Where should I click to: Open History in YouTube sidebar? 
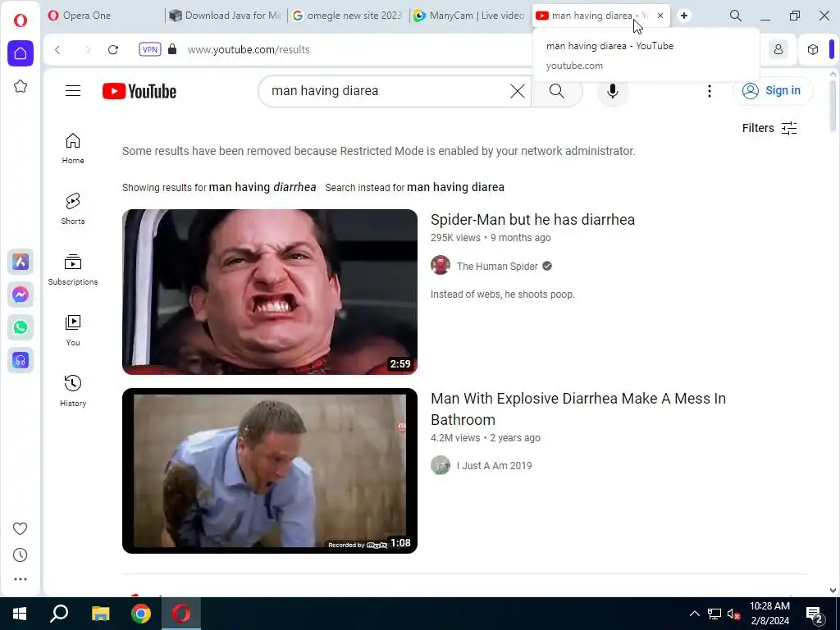[x=73, y=391]
